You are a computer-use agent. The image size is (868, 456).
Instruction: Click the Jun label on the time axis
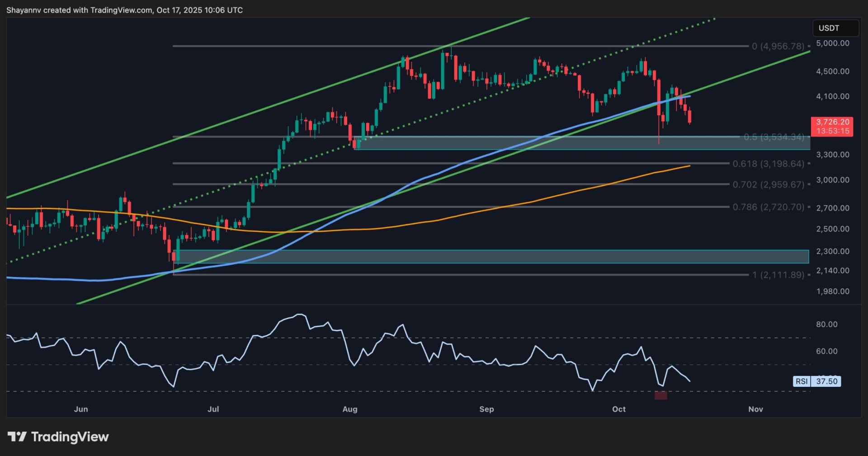coord(81,409)
